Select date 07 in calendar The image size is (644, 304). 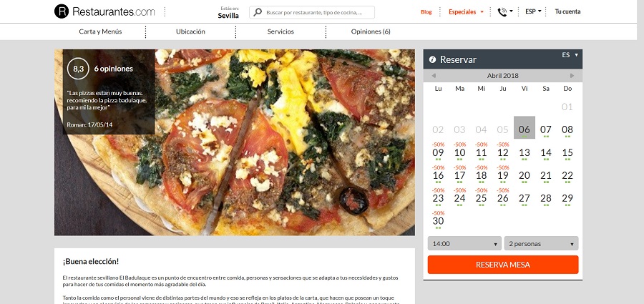[545, 129]
